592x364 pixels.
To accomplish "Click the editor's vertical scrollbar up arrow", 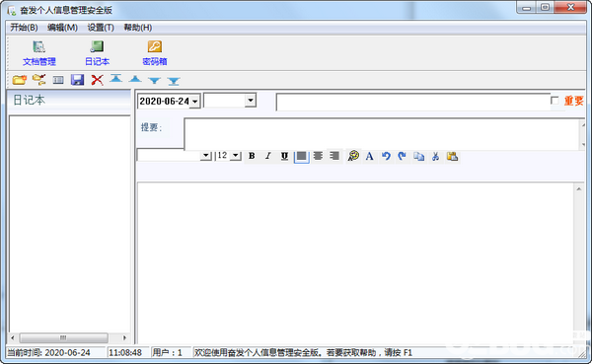I will [579, 188].
